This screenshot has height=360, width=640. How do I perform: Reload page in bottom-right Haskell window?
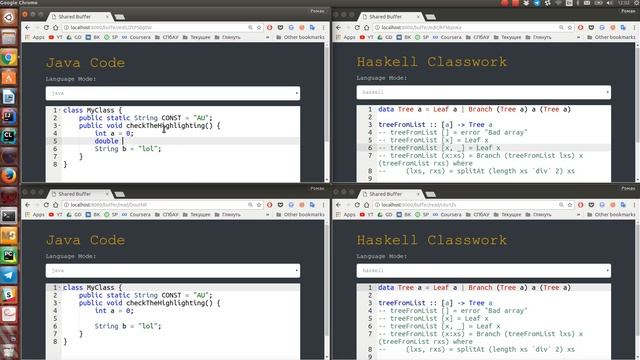click(x=357, y=204)
